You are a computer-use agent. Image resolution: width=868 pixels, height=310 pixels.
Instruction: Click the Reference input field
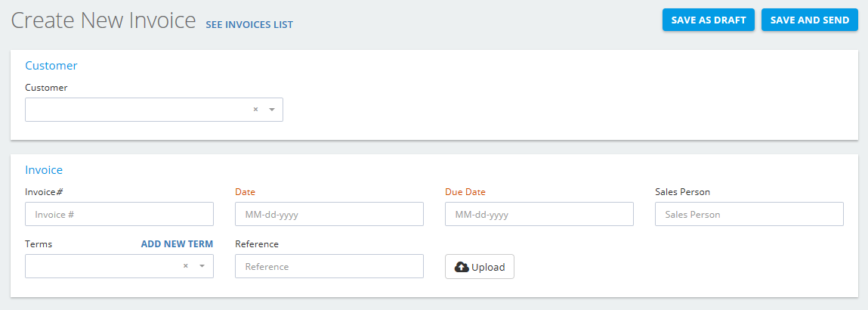pyautogui.click(x=329, y=266)
